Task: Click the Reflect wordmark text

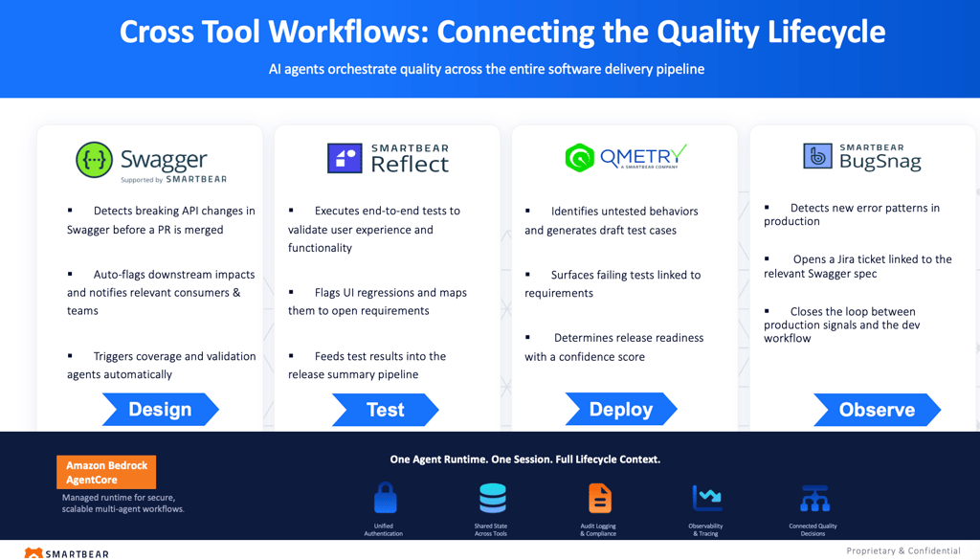Action: 410,165
